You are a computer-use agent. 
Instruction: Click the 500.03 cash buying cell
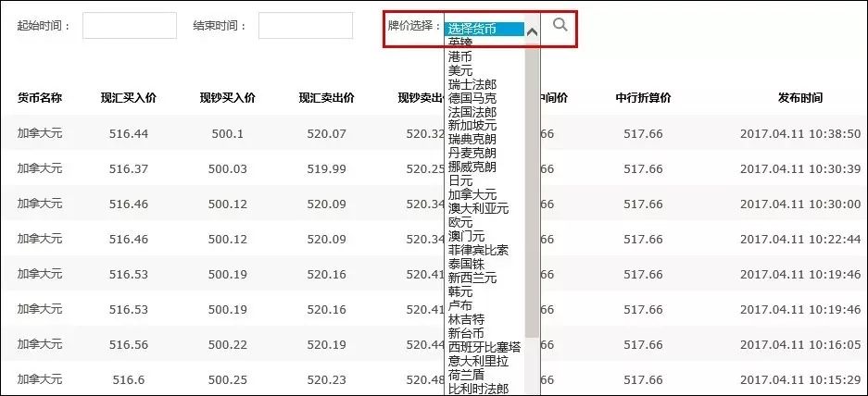[x=228, y=168]
